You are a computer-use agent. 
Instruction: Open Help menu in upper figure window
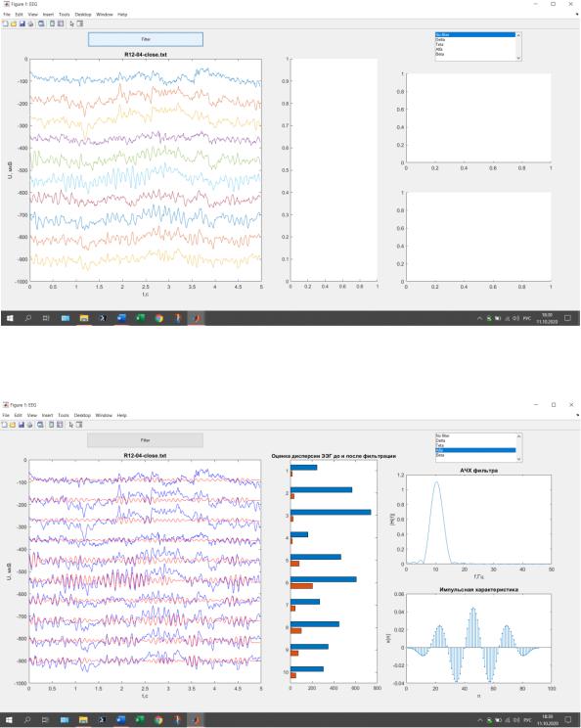122,15
